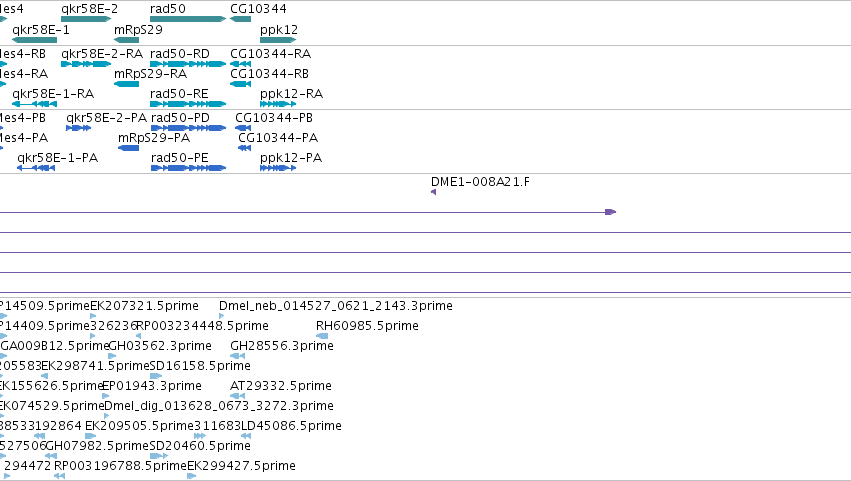Select protein rad50-PD
This screenshot has height=481, width=851.
coord(188,128)
